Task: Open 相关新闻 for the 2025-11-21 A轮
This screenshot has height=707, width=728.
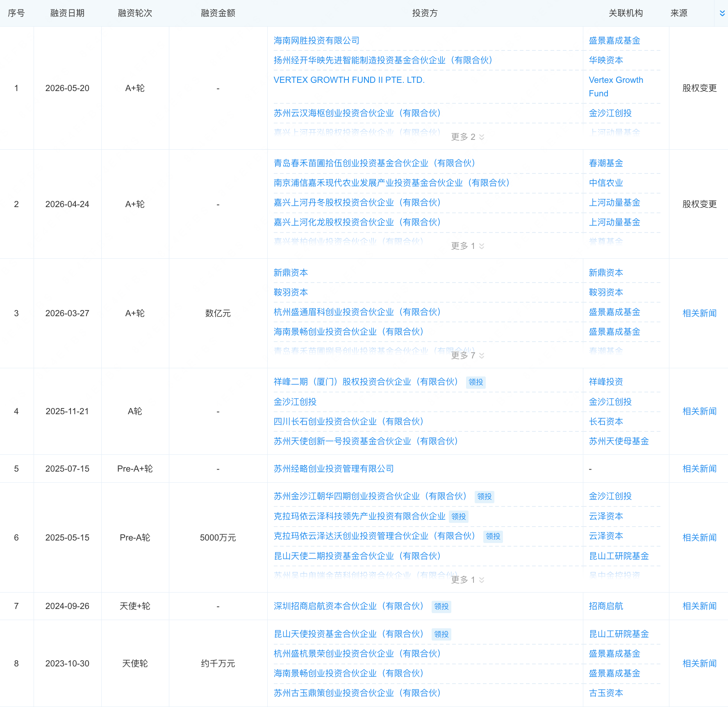Action: click(x=699, y=411)
